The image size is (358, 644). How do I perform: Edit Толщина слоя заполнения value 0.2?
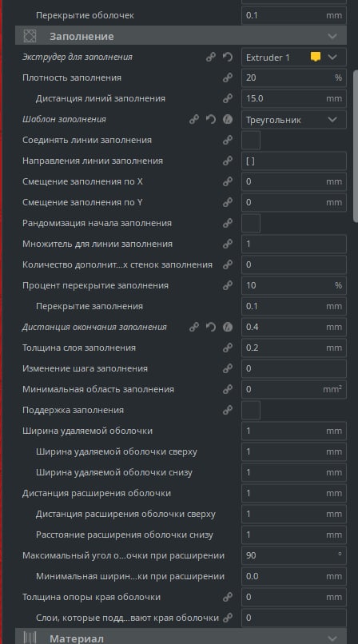pyautogui.click(x=294, y=348)
